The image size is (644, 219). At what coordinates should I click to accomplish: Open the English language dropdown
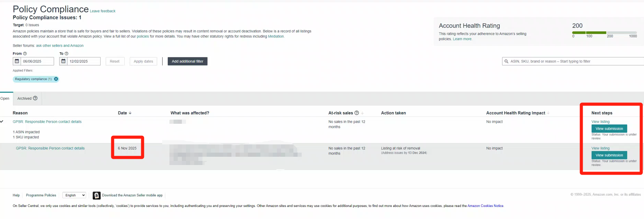click(x=74, y=195)
